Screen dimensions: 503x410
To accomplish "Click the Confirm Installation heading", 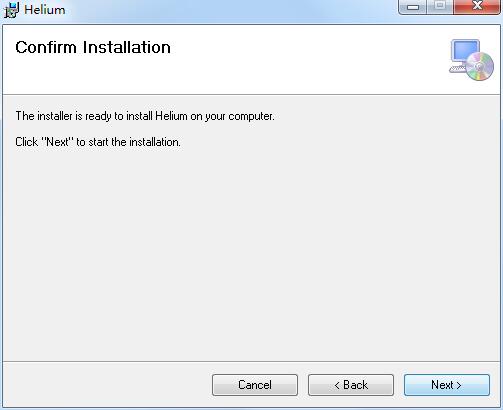I will pos(93,47).
